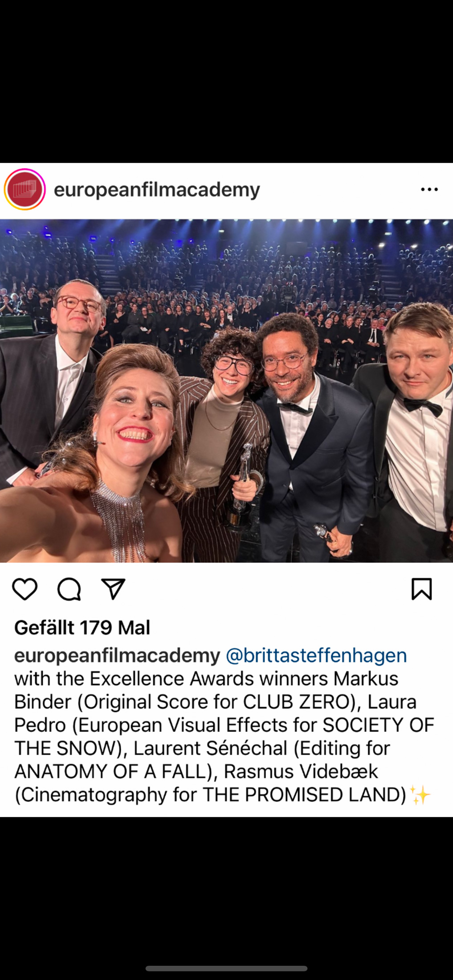453x980 pixels.
Task: Tap the europeanfilmacademy username in post header
Action: coord(157,190)
